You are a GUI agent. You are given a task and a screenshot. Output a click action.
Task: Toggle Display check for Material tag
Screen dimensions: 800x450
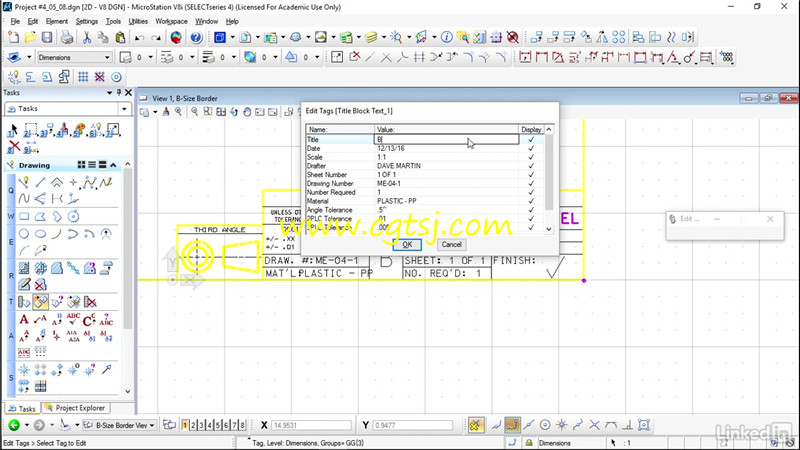[531, 201]
